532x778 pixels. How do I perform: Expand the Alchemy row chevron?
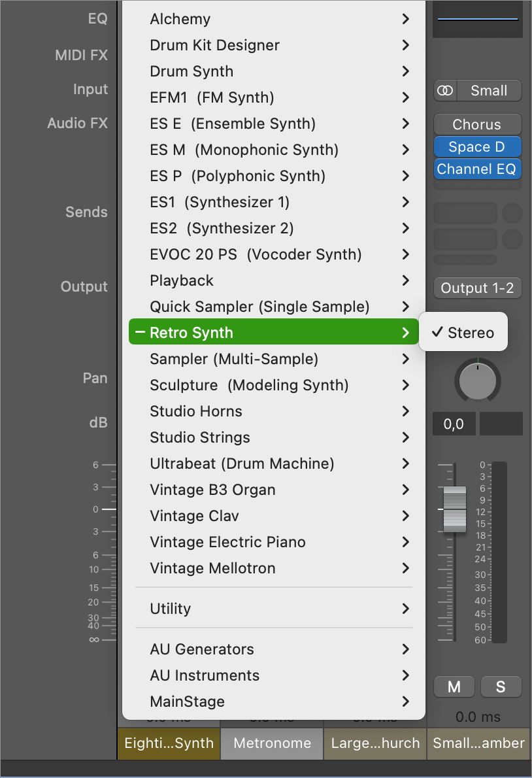[406, 19]
